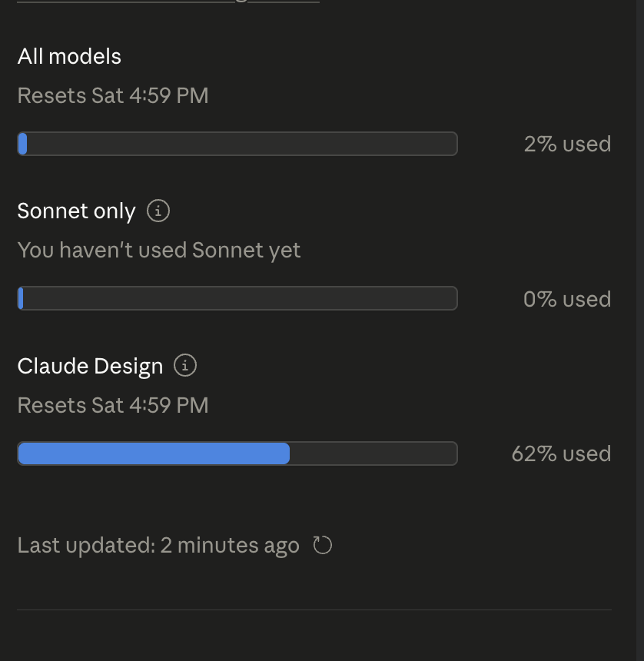The width and height of the screenshot is (644, 661).
Task: Click the 62% used text
Action: point(561,453)
